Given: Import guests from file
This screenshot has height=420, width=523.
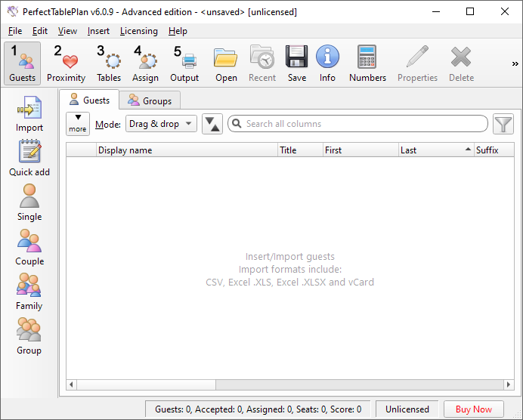Looking at the screenshot, I should click(x=29, y=114).
